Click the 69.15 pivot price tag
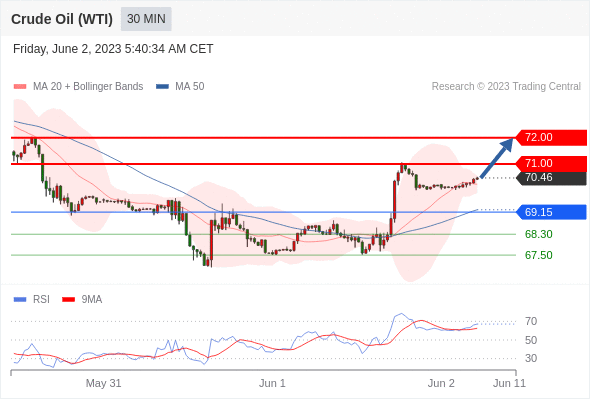This screenshot has width=590, height=400. 551,212
